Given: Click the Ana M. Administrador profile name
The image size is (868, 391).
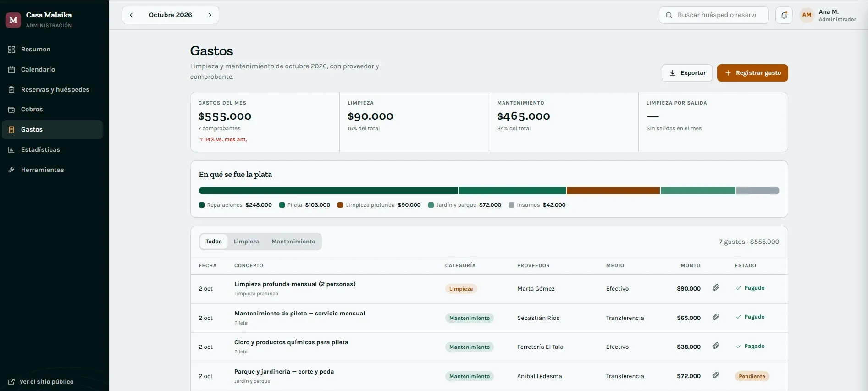Looking at the screenshot, I should (837, 15).
